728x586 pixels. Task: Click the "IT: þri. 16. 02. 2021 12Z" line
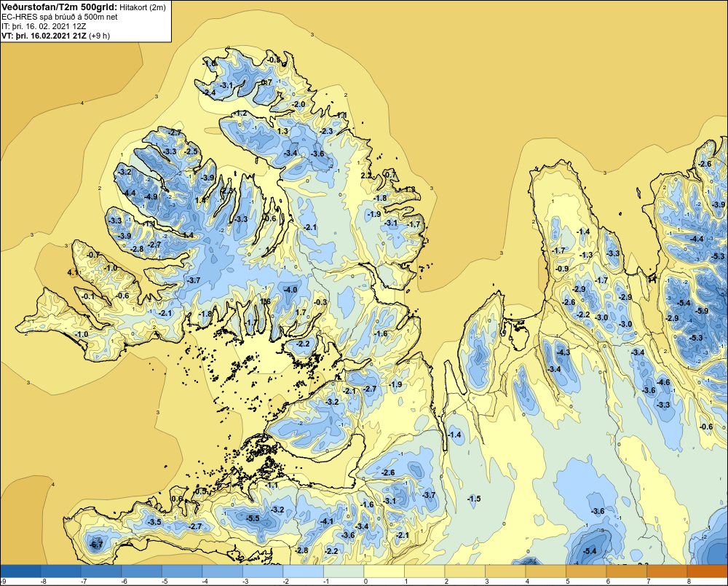44,26
